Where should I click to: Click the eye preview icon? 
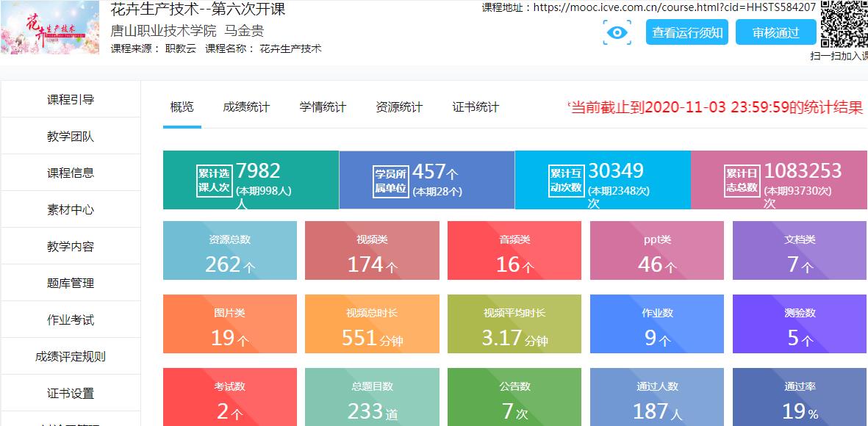[617, 32]
